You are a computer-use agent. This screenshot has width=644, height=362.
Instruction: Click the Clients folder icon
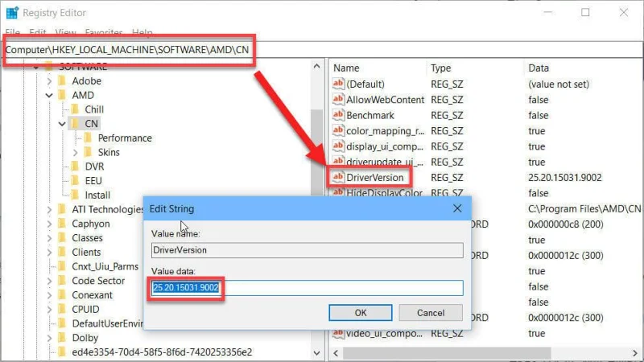[62, 252]
